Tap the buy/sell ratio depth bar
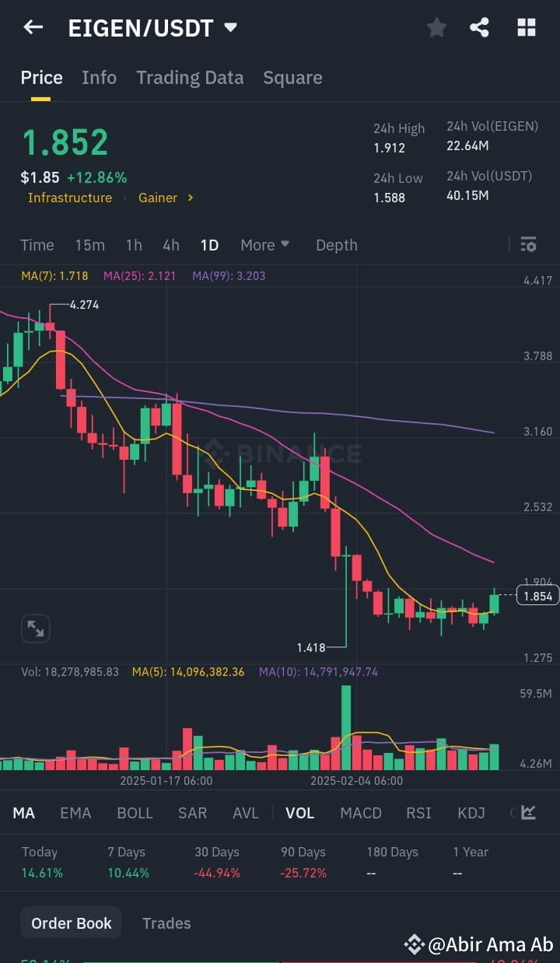The width and height of the screenshot is (560, 963). (x=280, y=961)
